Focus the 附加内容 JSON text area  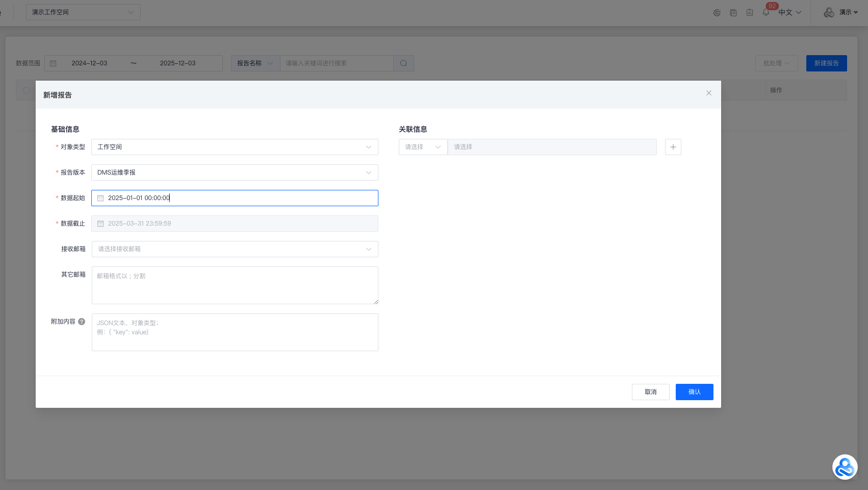coord(235,332)
